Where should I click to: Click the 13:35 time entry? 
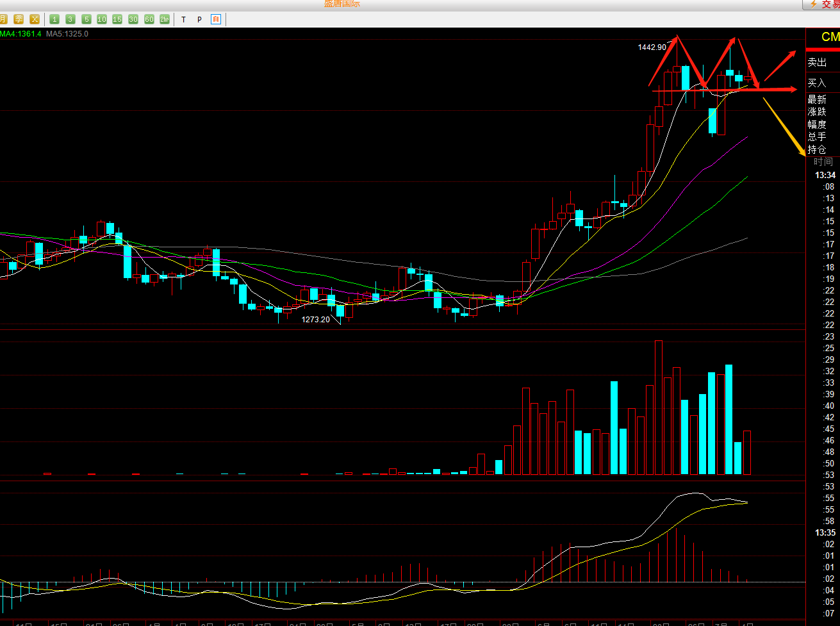tap(825, 532)
